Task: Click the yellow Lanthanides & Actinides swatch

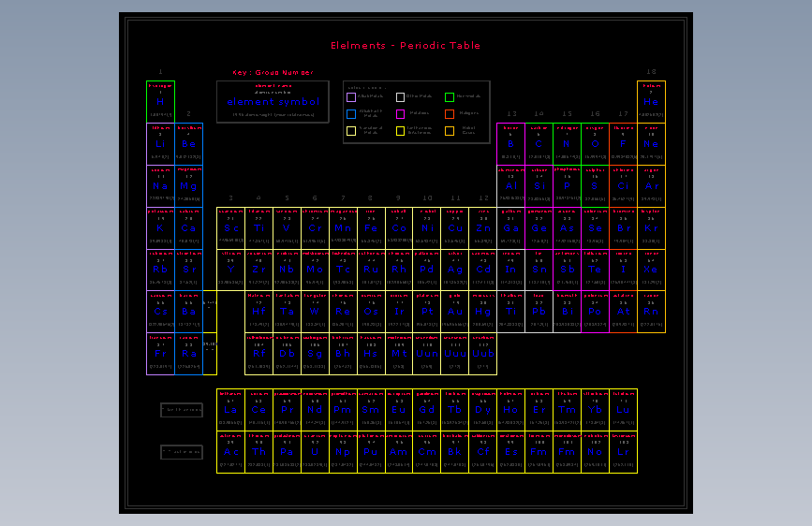Action: tap(400, 131)
